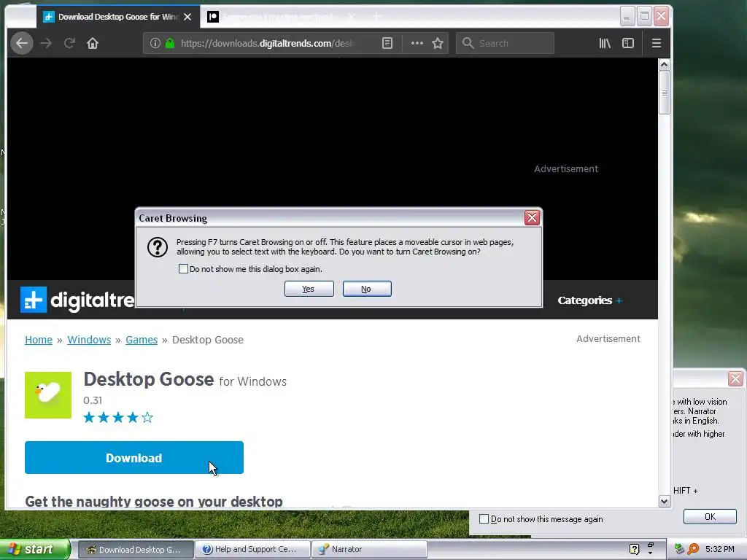Close the Narrator message window
The height and width of the screenshot is (560, 747).
click(x=735, y=379)
